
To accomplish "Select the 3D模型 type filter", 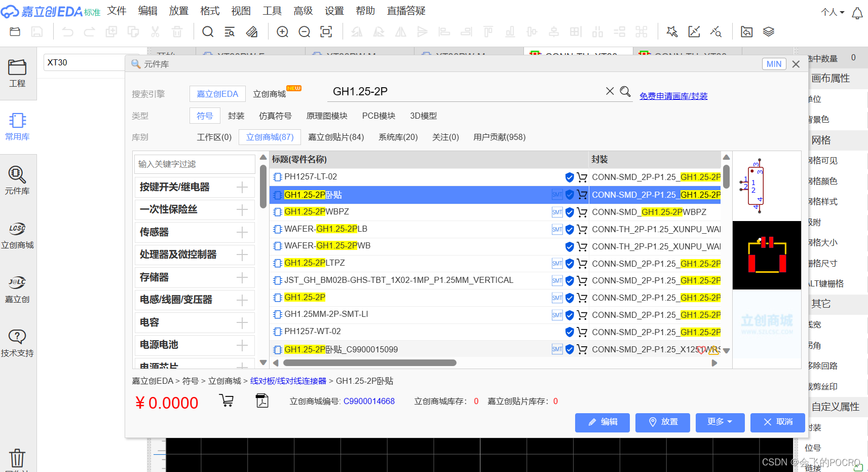I will tap(423, 116).
